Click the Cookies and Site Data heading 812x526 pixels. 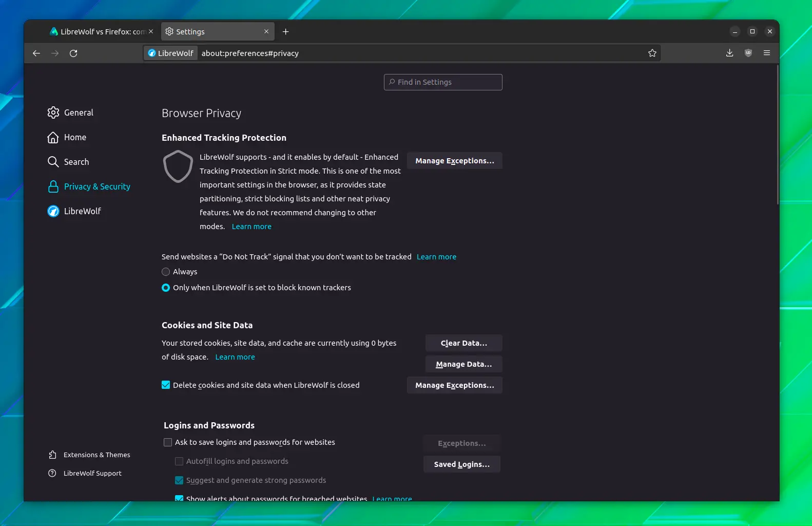pyautogui.click(x=207, y=325)
